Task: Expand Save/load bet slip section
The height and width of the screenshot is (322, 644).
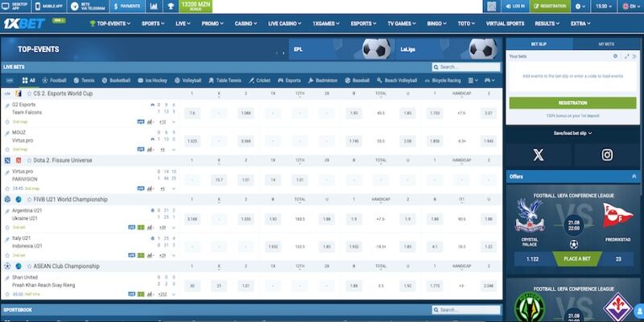Action: (572, 133)
